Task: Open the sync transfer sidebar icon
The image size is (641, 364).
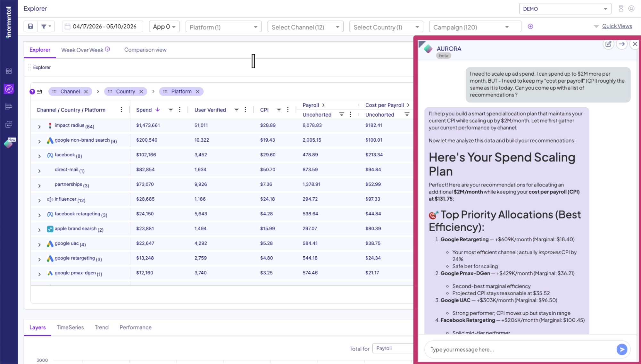Action: coord(9,124)
